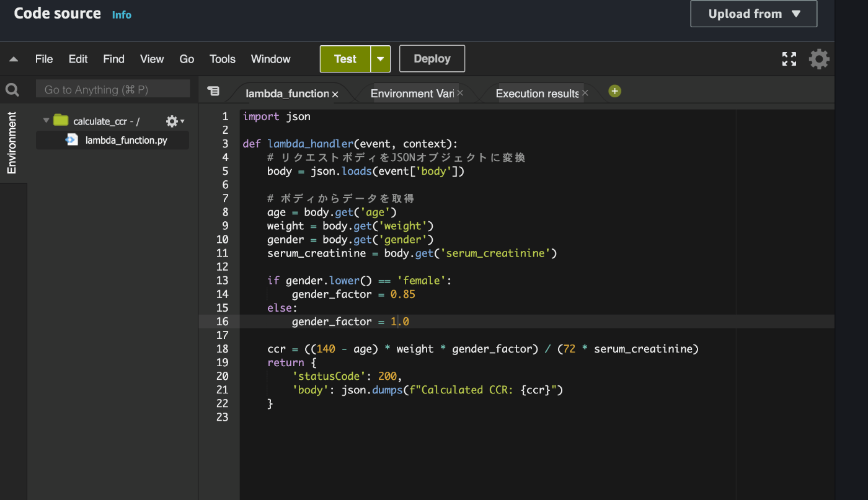The height and width of the screenshot is (500, 868).
Task: Open the Info link beside Code source
Action: 122,15
